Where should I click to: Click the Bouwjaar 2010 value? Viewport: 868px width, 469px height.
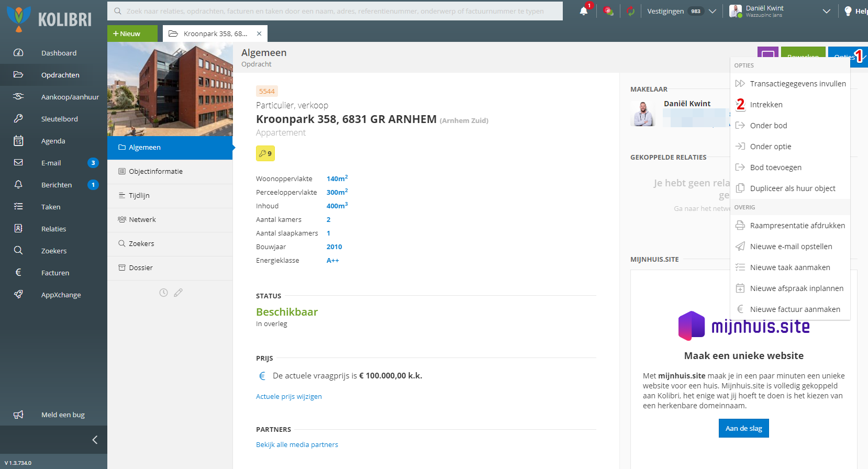334,247
